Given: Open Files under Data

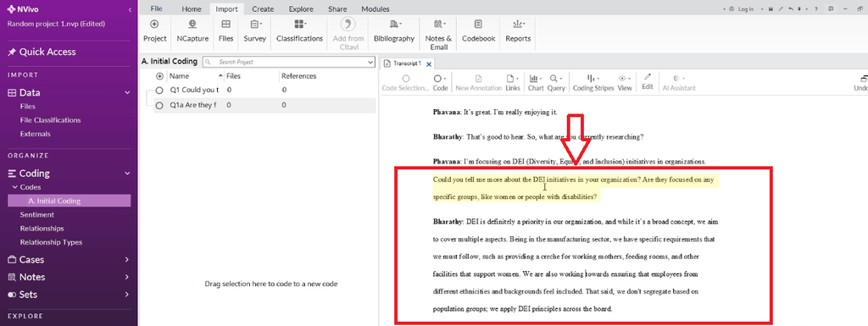Looking at the screenshot, I should coord(28,107).
